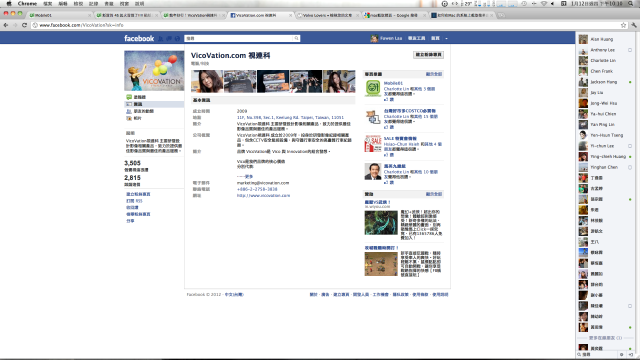Viewport: 640px width, 360px height.
Task: Open Chrome's wrench settings menu
Action: tap(634, 25)
